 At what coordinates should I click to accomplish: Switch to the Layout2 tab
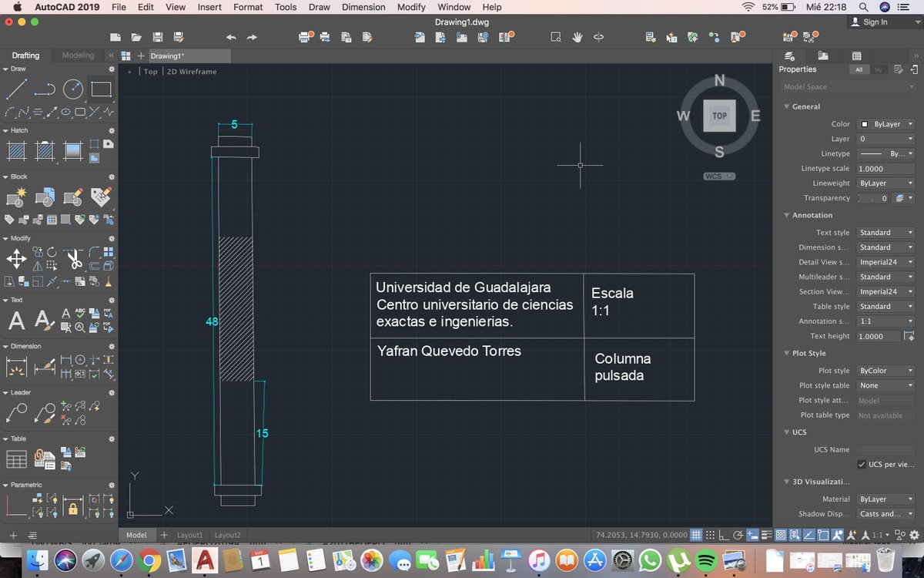tap(227, 535)
